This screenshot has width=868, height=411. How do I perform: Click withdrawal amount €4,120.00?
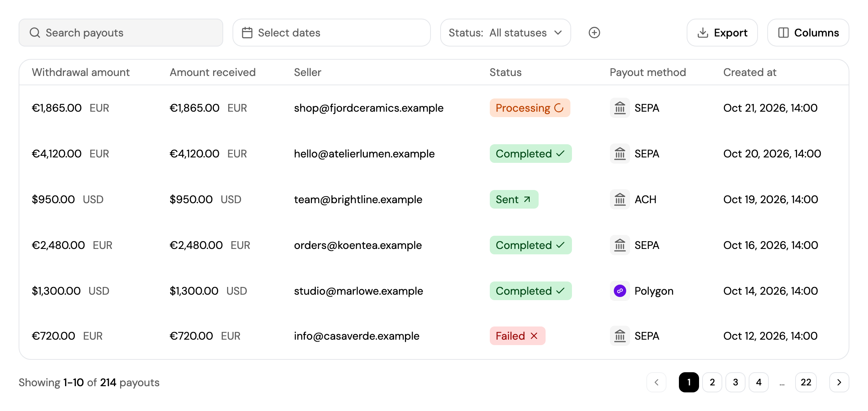tap(57, 154)
